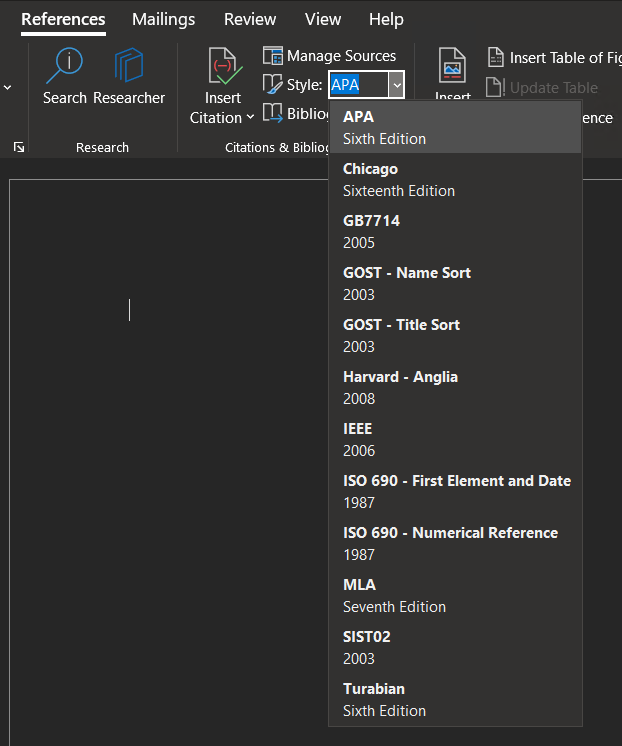Open Manage Sources
Viewport: 622px width, 746px height.
(329, 56)
